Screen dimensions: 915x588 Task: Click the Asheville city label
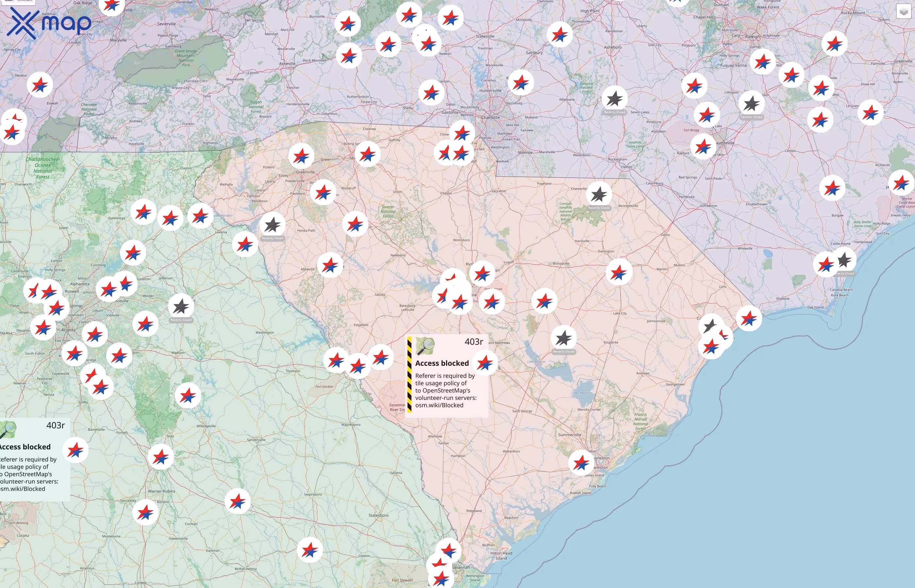[x=287, y=63]
